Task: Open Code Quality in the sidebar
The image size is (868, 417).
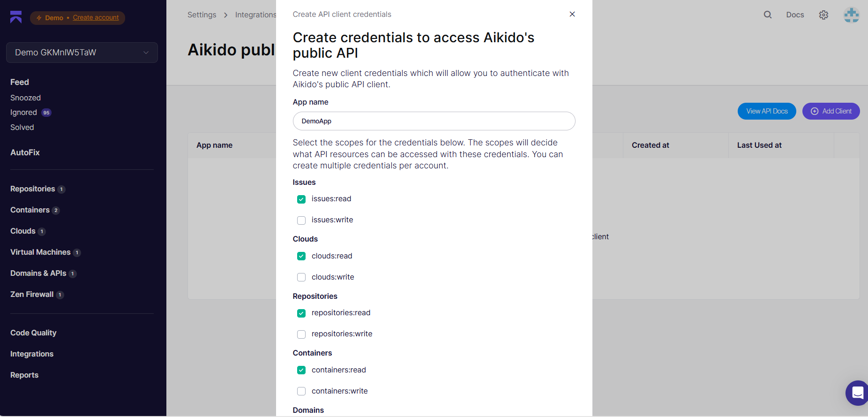Action: click(x=33, y=333)
